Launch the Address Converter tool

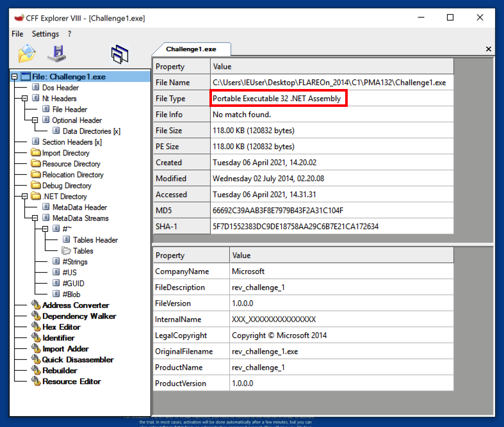pyautogui.click(x=76, y=305)
